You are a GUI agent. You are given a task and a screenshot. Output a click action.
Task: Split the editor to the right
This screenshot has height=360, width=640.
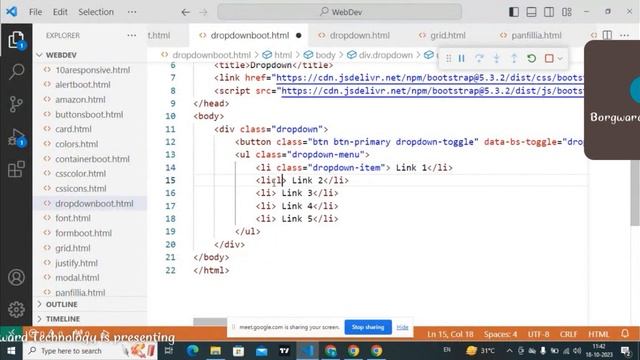point(607,36)
